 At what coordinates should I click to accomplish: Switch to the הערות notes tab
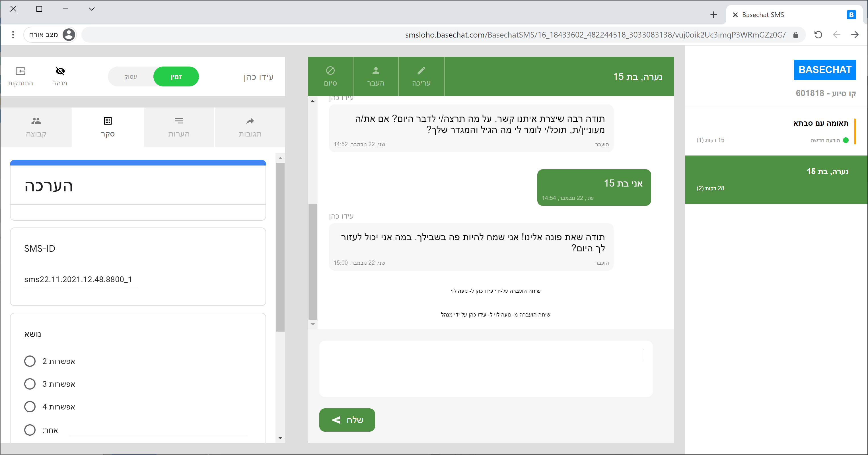click(x=179, y=127)
